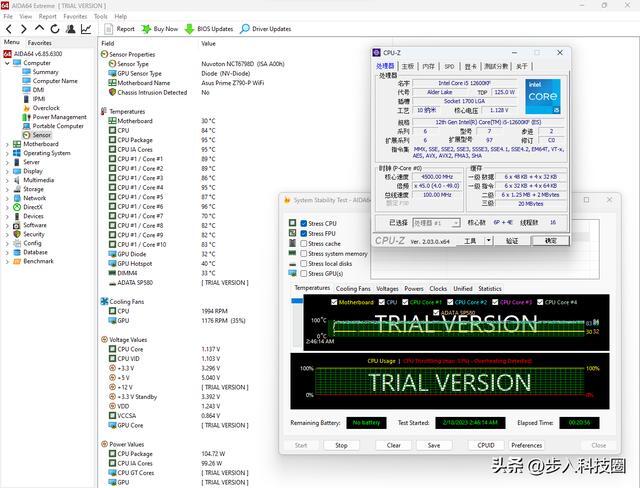The width and height of the screenshot is (640, 488).
Task: Open the graph chart toolbar icon
Action: [86, 29]
